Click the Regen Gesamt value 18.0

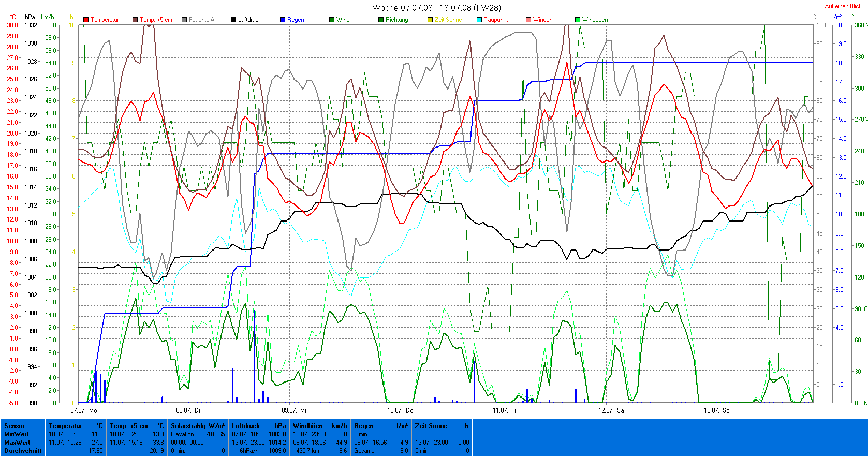point(402,451)
